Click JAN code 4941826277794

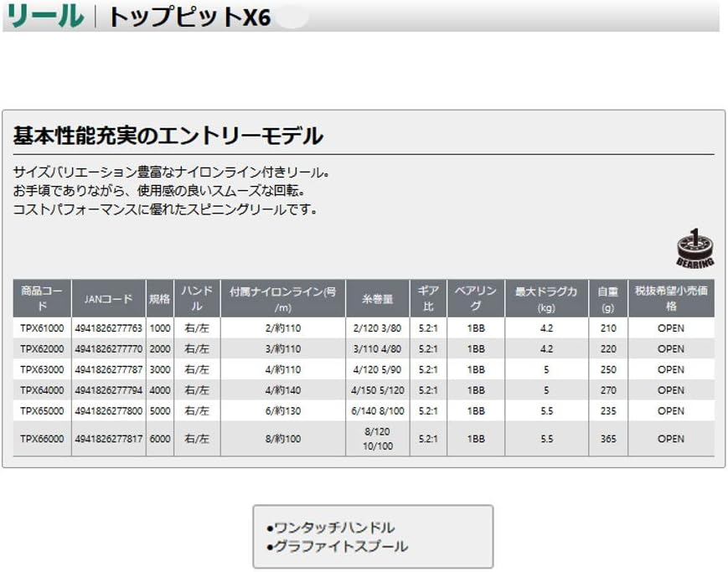pos(108,390)
